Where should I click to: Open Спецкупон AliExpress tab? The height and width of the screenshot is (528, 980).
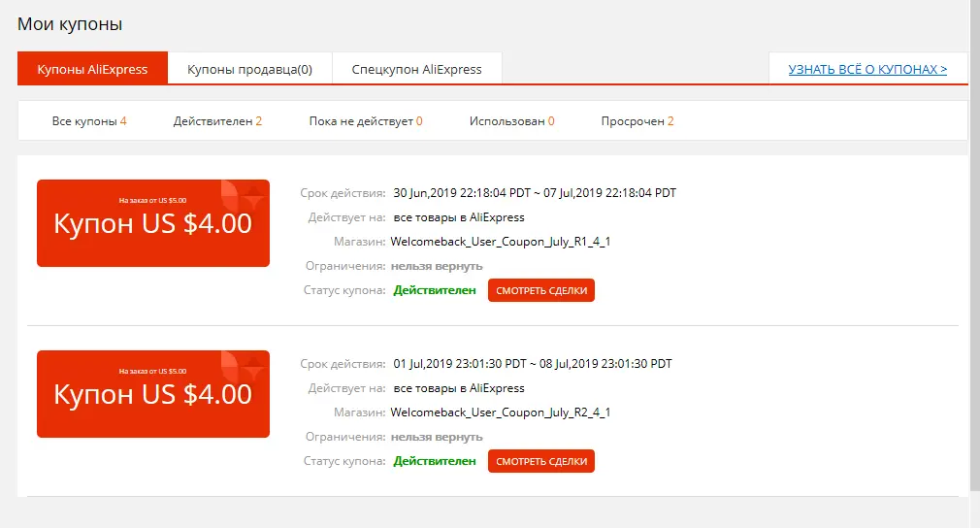[x=416, y=69]
